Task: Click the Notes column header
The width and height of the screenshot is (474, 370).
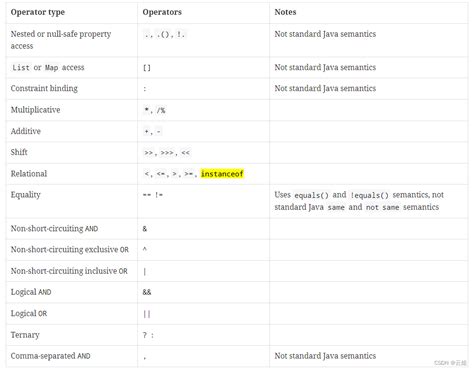Action: point(285,12)
